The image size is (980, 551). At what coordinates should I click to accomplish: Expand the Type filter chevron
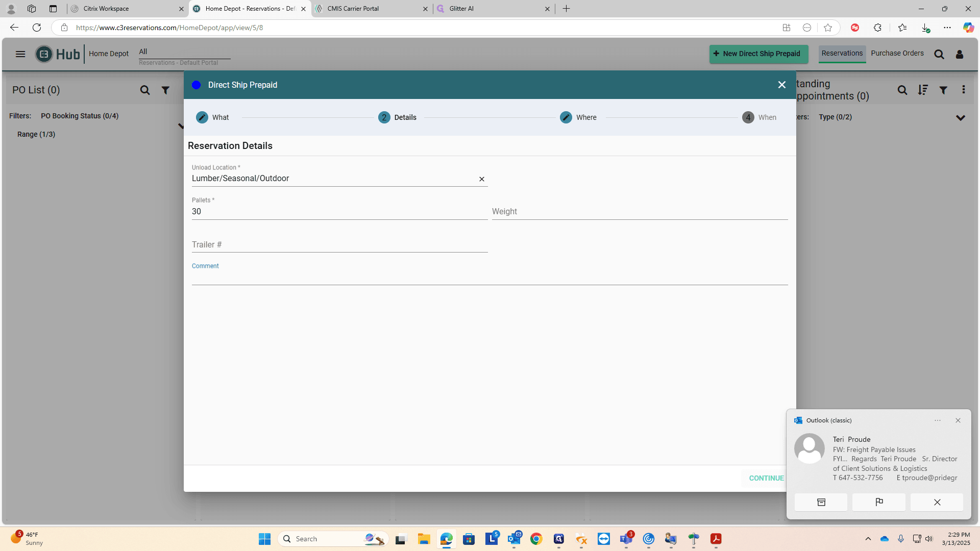pyautogui.click(x=961, y=118)
